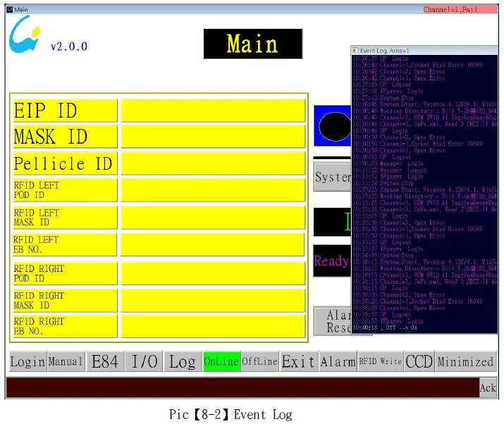Image resolution: width=504 pixels, height=424 pixels.
Task: Click the Event Log window icon
Action: pyautogui.click(x=355, y=51)
